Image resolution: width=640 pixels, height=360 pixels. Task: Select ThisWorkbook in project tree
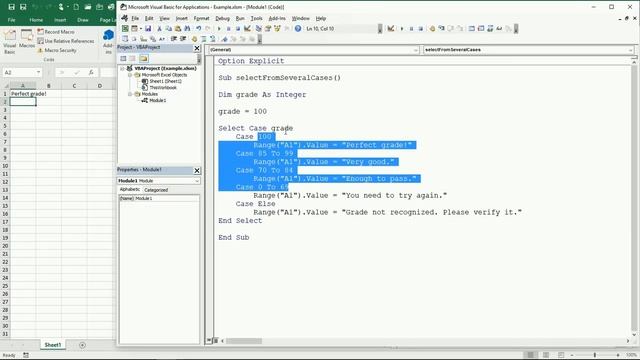tap(159, 87)
